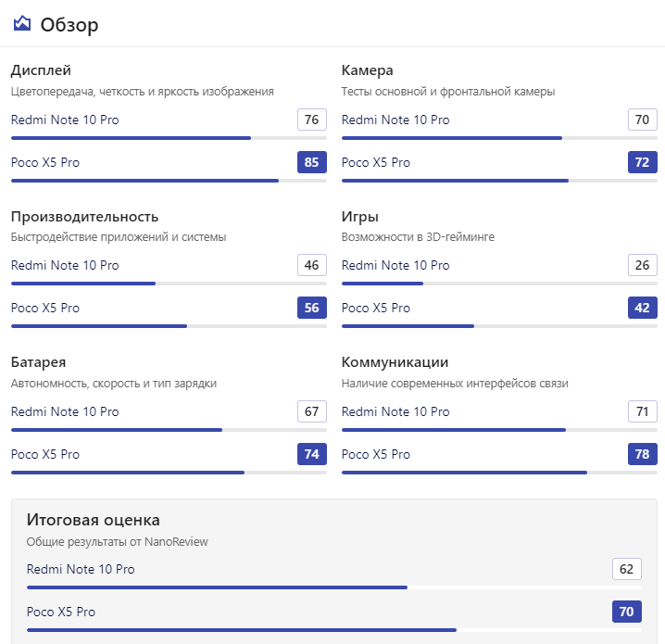
Task: Click battery score 74 badge
Action: [x=312, y=454]
